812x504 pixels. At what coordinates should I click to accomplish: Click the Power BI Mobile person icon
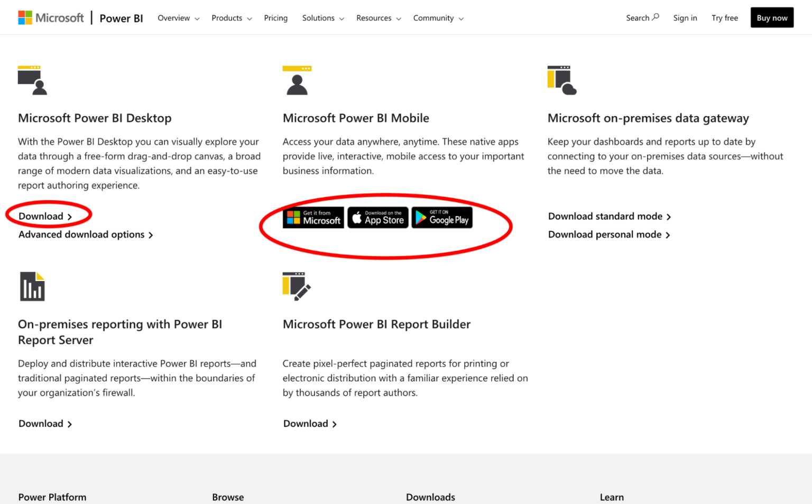pos(297,80)
